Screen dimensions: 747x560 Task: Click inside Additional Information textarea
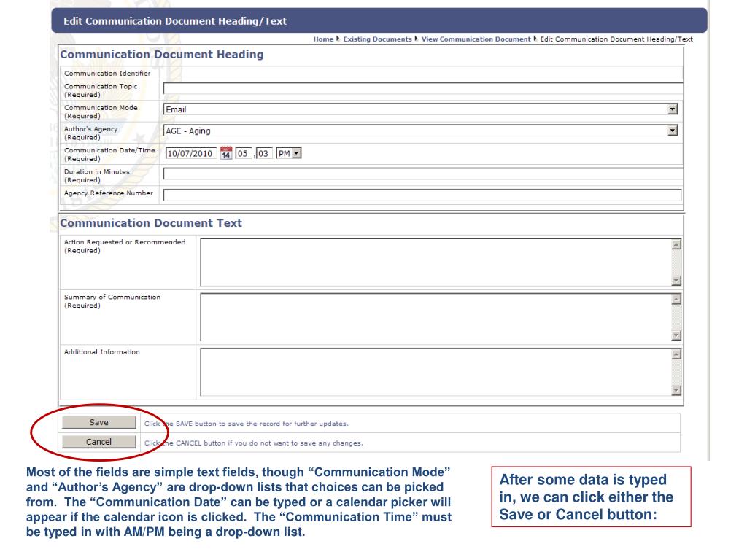pos(436,373)
